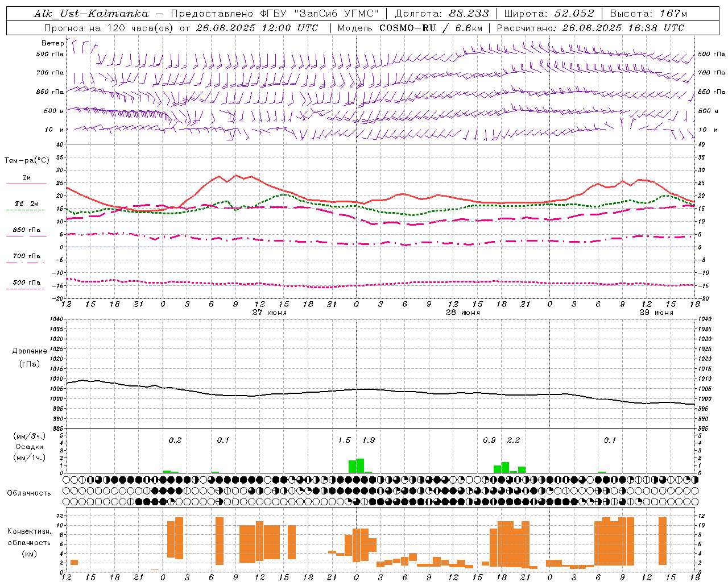Click the Модель COSMO-RU / 6.6км text
Screen dimensions: 728x582
pyautogui.click(x=409, y=28)
